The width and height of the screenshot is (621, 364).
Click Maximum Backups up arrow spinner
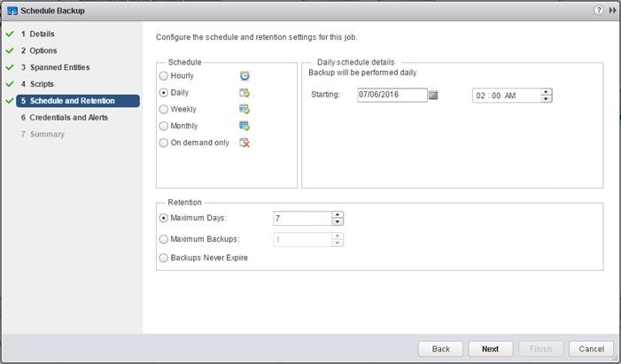[337, 236]
